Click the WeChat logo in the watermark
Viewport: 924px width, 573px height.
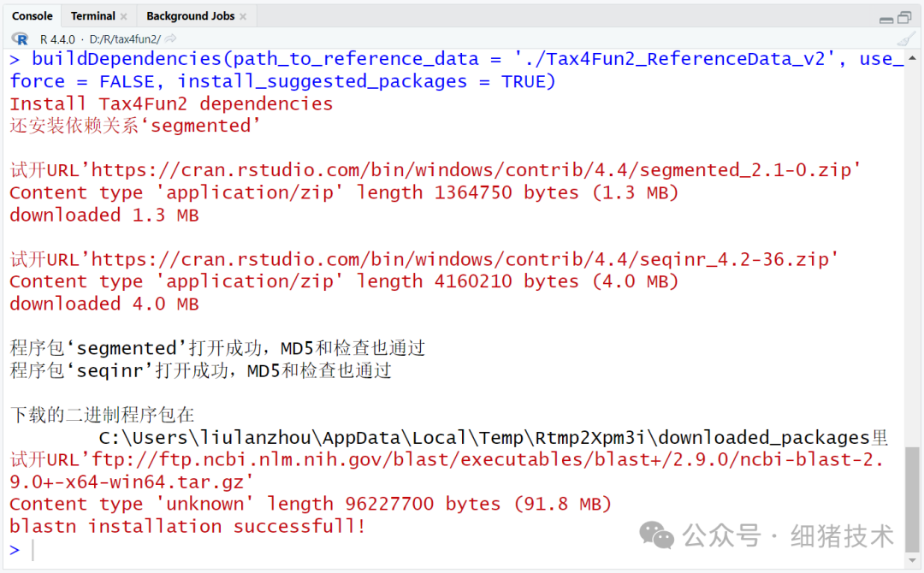click(657, 536)
